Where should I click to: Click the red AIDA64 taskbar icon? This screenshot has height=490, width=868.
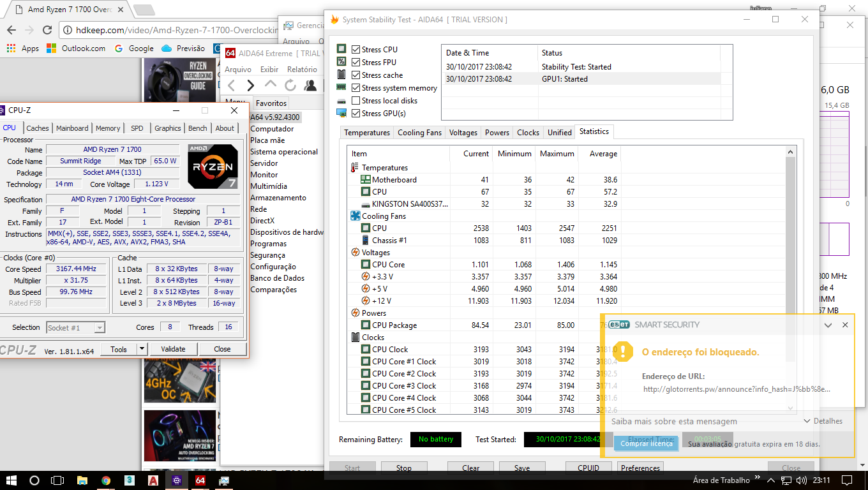200,480
